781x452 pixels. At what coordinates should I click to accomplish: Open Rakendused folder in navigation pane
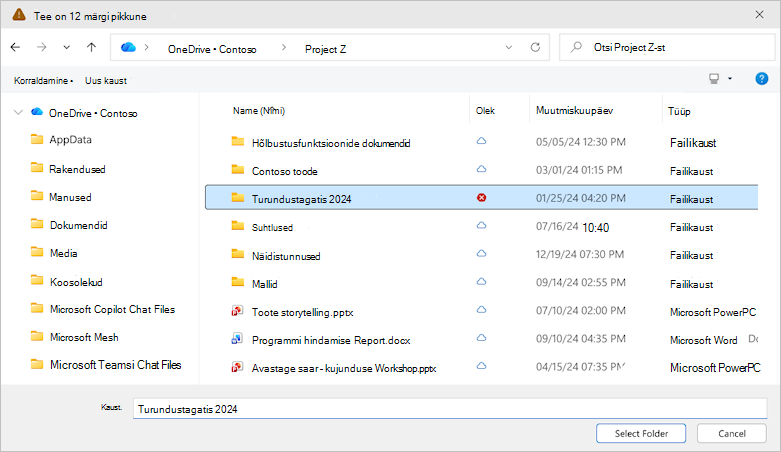(x=77, y=169)
